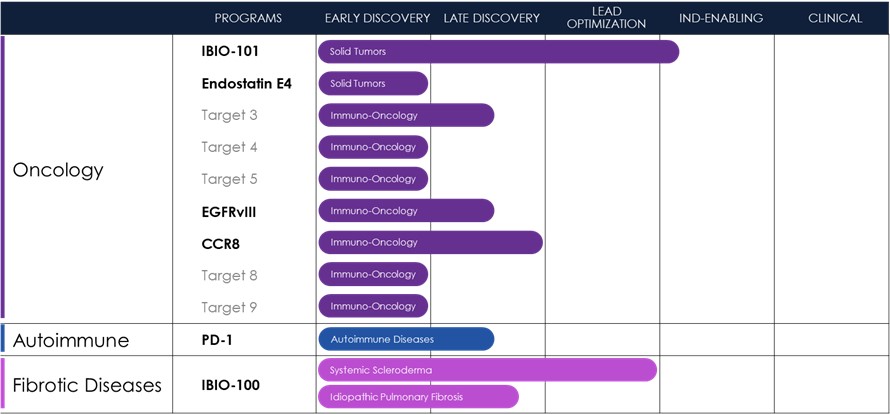Open the IND-ENABLING column header
890x414 pixels.
pos(720,18)
